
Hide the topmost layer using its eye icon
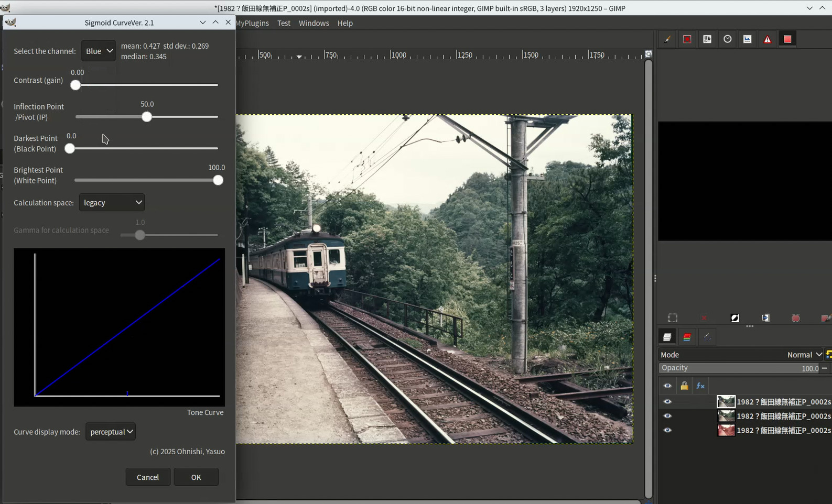point(667,402)
